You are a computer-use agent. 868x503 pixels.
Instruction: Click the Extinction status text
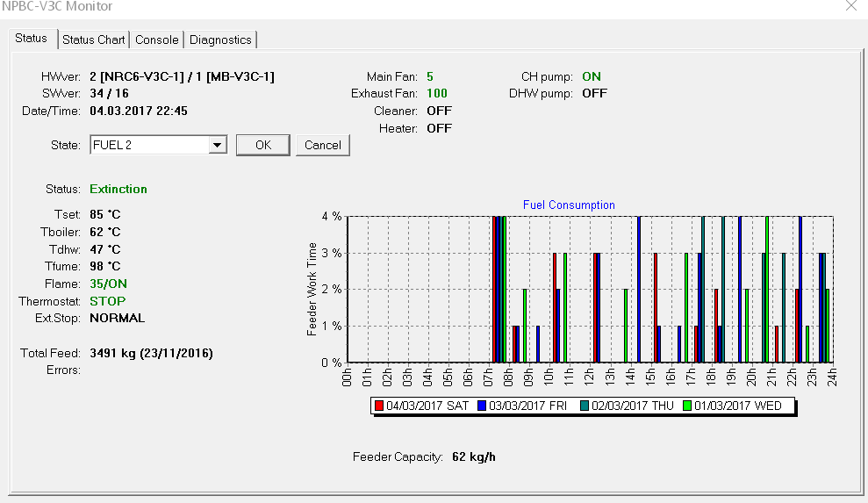[x=118, y=189]
